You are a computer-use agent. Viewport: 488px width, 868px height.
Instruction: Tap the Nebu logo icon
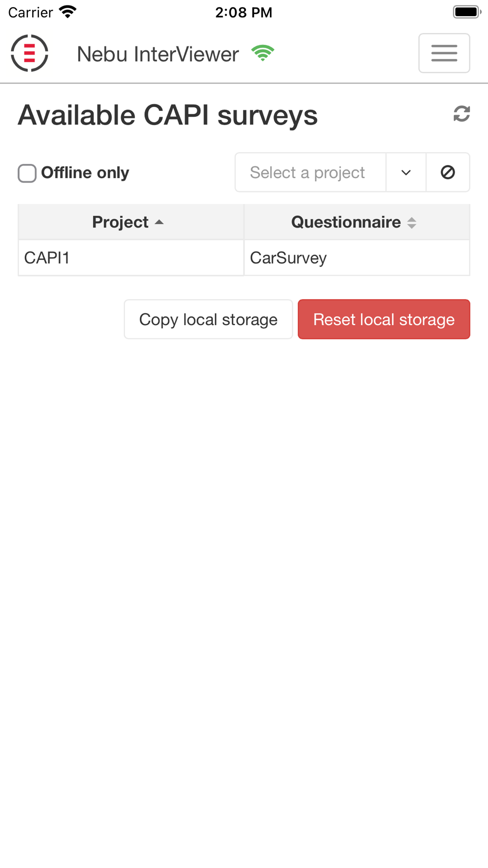(x=29, y=53)
